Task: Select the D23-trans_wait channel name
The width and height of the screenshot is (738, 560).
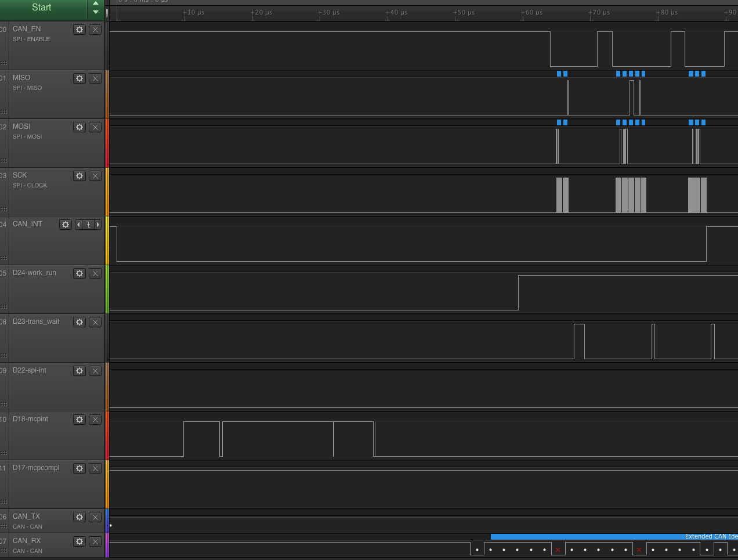Action: point(36,321)
